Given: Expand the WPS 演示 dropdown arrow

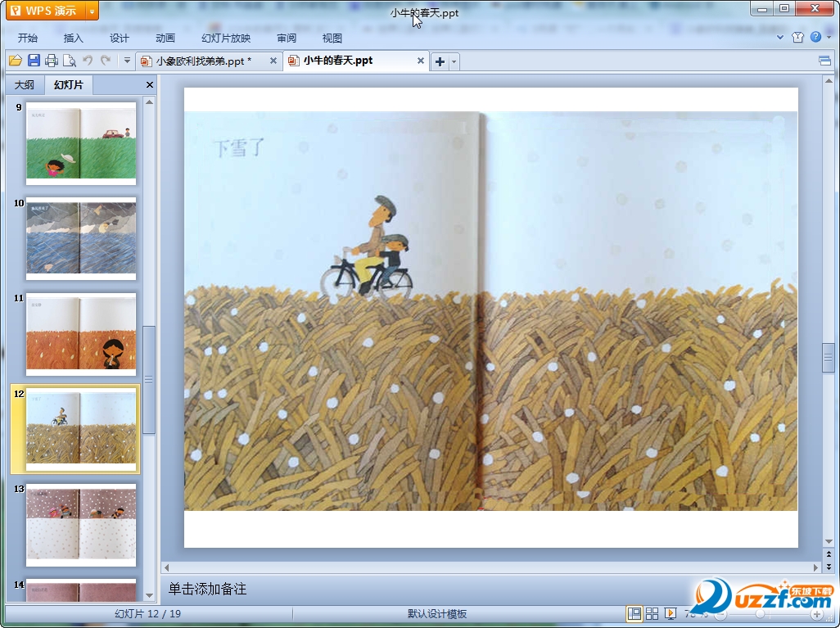Looking at the screenshot, I should coord(93,11).
